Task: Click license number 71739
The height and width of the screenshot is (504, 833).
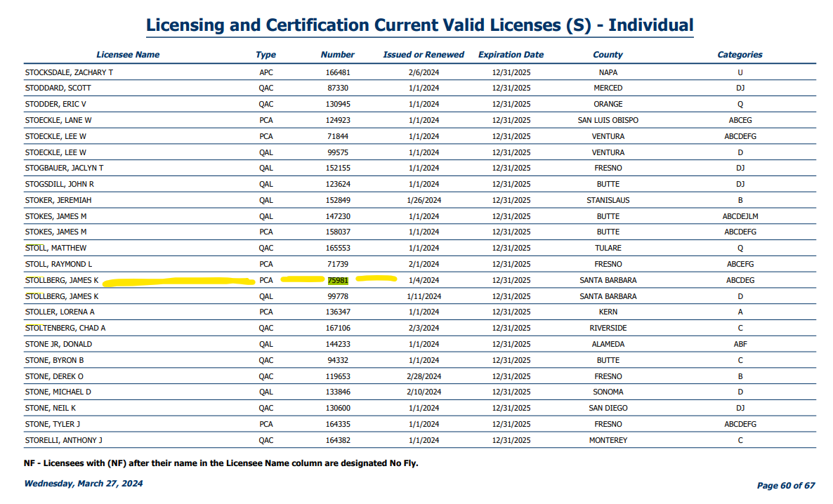Action: 338,264
